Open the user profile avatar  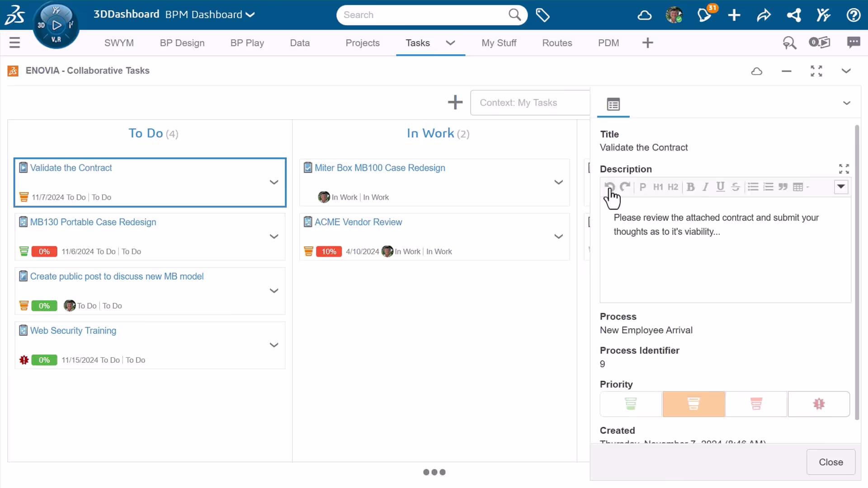pos(674,15)
